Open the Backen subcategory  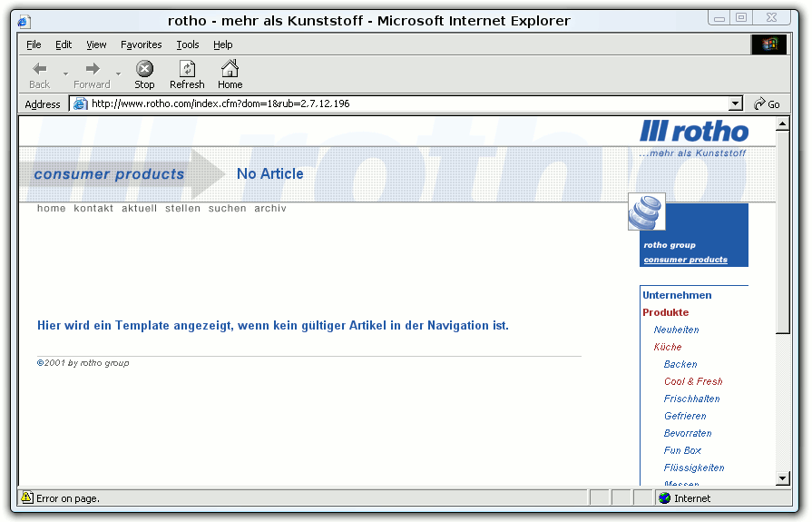click(680, 364)
